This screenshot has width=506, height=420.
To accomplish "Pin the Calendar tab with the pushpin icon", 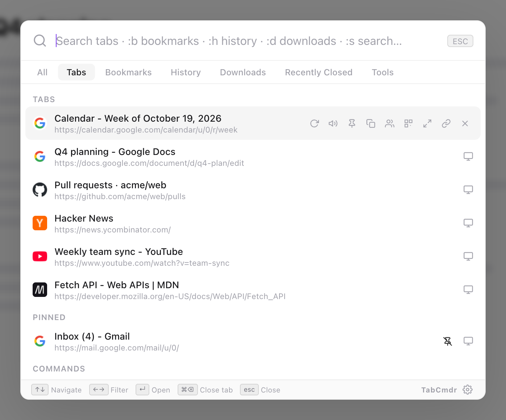I will click(x=352, y=123).
